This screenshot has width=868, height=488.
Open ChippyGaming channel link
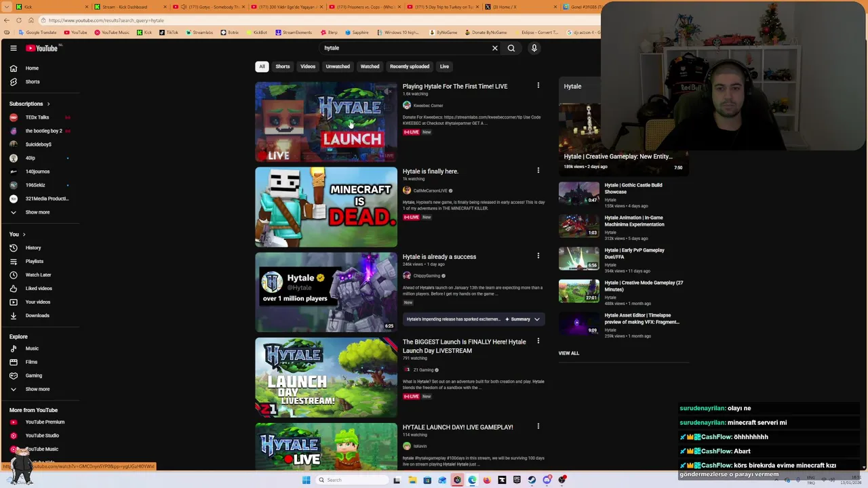(x=427, y=276)
